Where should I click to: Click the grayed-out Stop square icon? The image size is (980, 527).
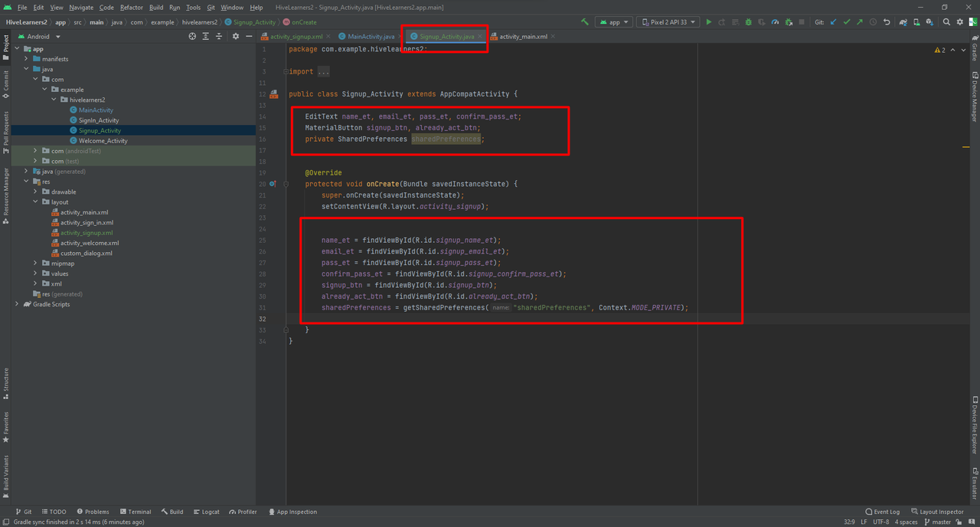[x=802, y=22]
